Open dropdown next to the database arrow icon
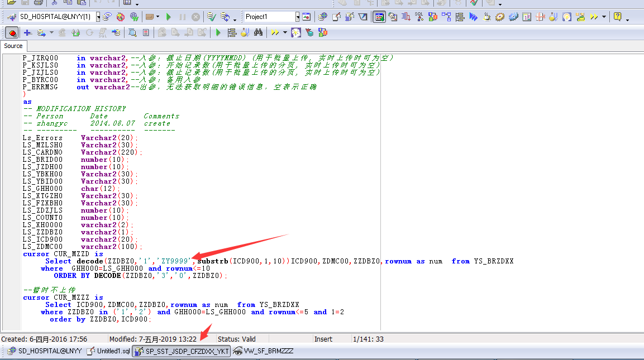The height and width of the screenshot is (360, 644). click(x=51, y=32)
